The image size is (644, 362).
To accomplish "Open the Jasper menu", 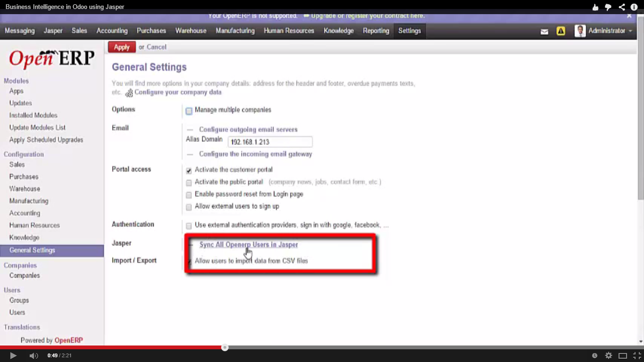I will pos(53,31).
